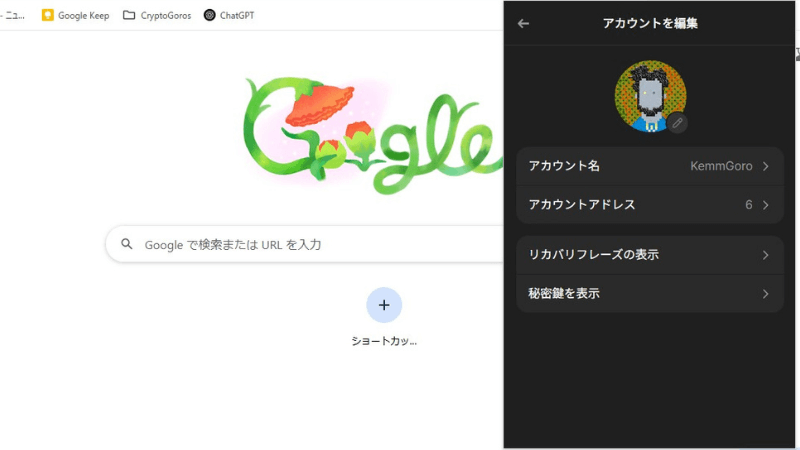Edit avatar using the pencil icon
This screenshot has height=450, width=800.
point(677,123)
